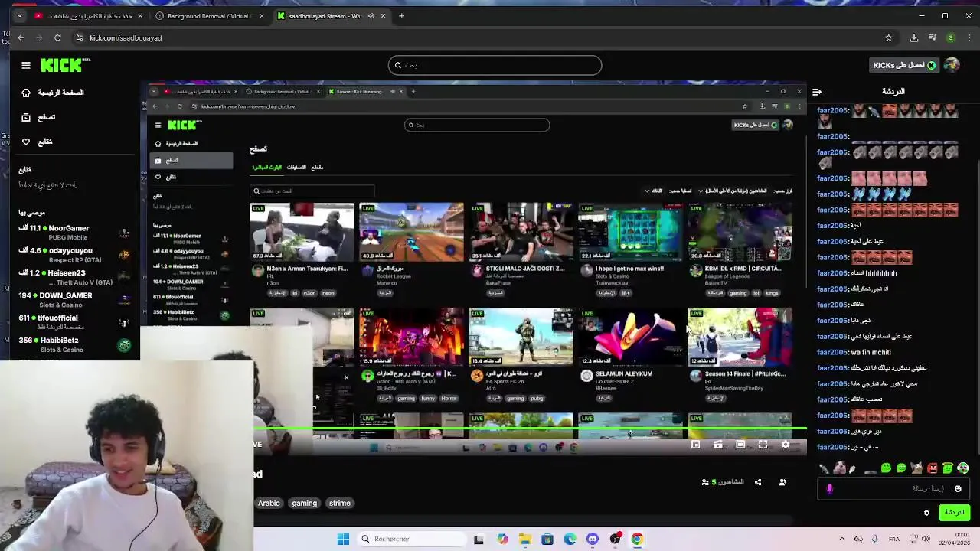Click the Arabic tag

269,504
